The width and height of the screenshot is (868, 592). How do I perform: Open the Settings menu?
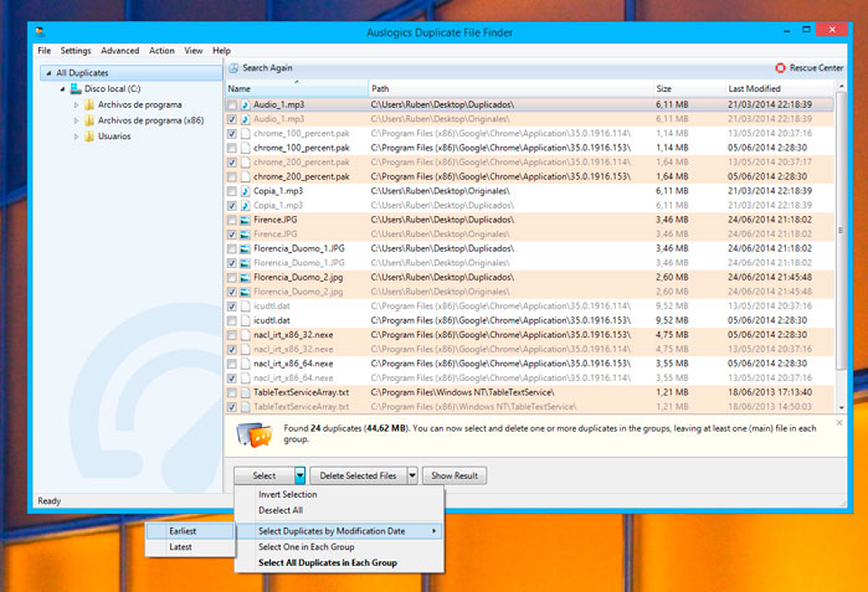pos(75,50)
